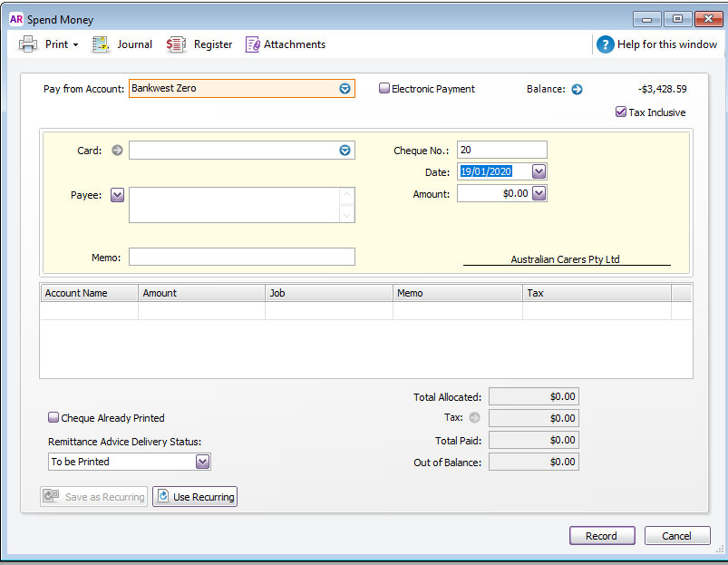Click the Help for this window icon
Screen dimensions: 728x565
point(606,44)
